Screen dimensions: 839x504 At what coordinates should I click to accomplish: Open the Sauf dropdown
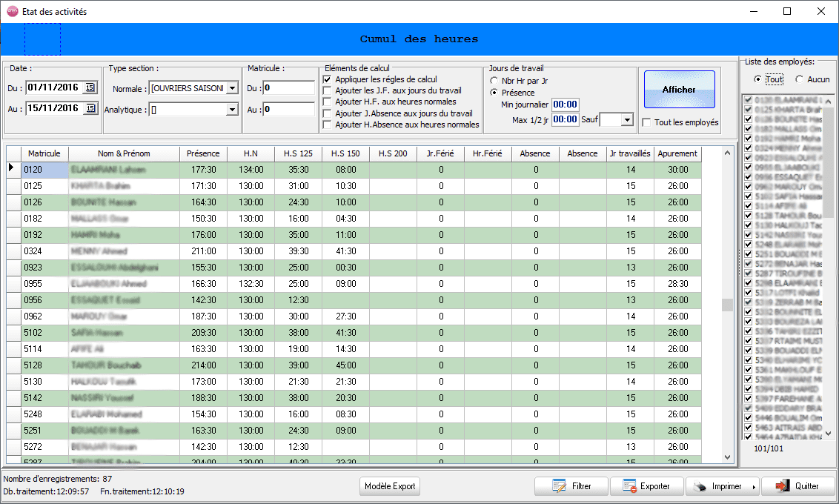coord(627,120)
